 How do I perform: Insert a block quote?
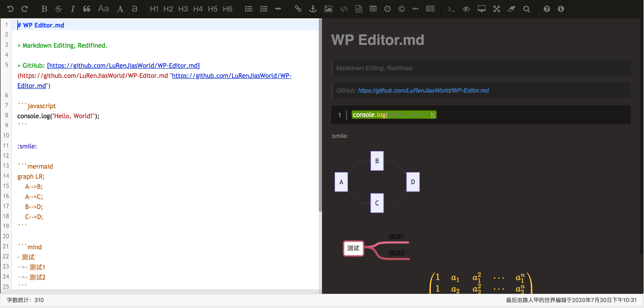tap(87, 9)
